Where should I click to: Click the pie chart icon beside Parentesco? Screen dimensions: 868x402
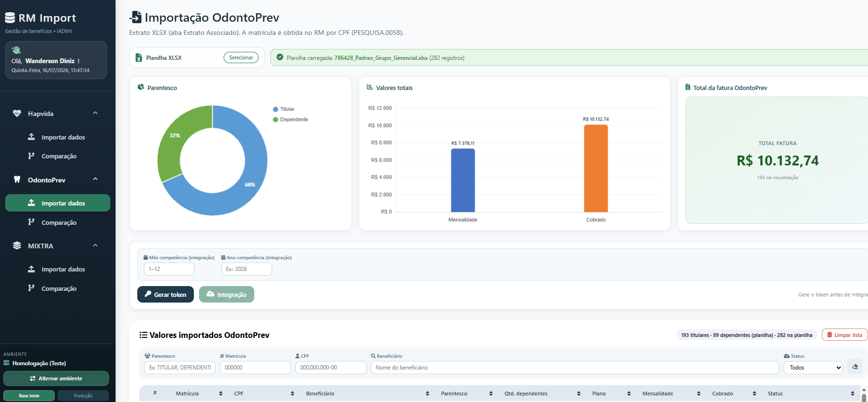click(x=141, y=87)
